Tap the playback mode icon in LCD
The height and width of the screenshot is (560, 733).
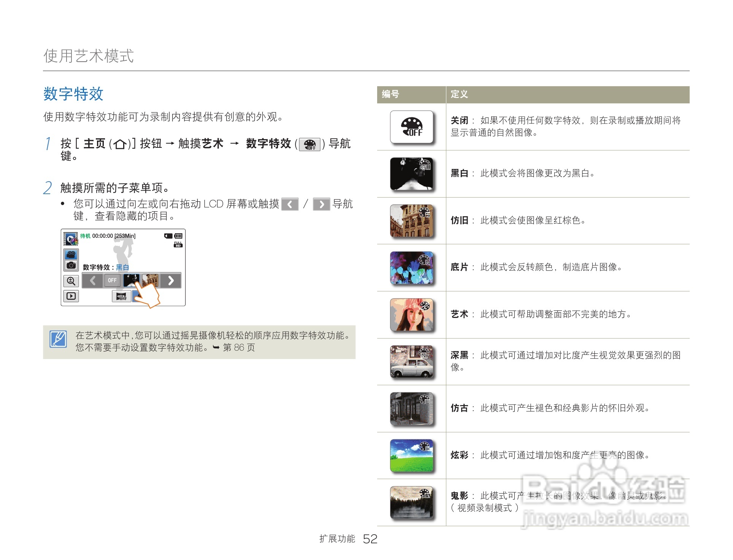coord(71,296)
